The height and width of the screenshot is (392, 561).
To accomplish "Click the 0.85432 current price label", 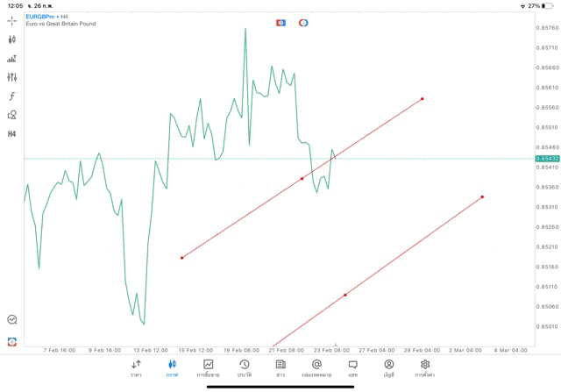I will (546, 159).
